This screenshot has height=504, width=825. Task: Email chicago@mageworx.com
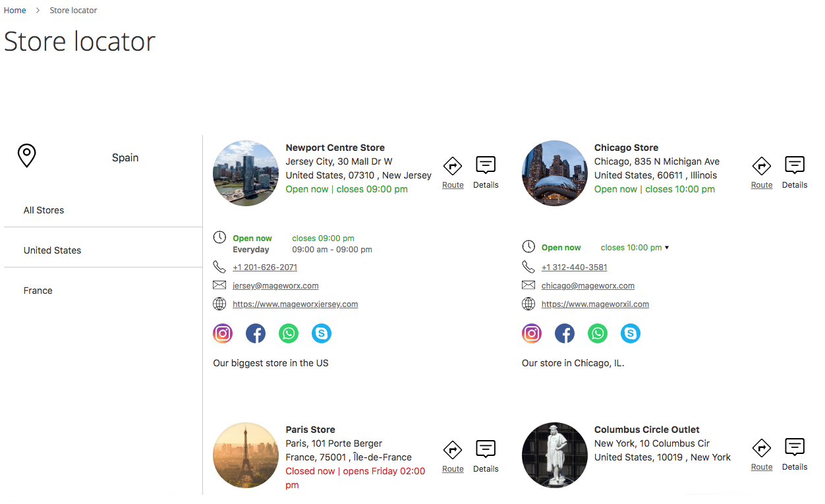coord(588,286)
